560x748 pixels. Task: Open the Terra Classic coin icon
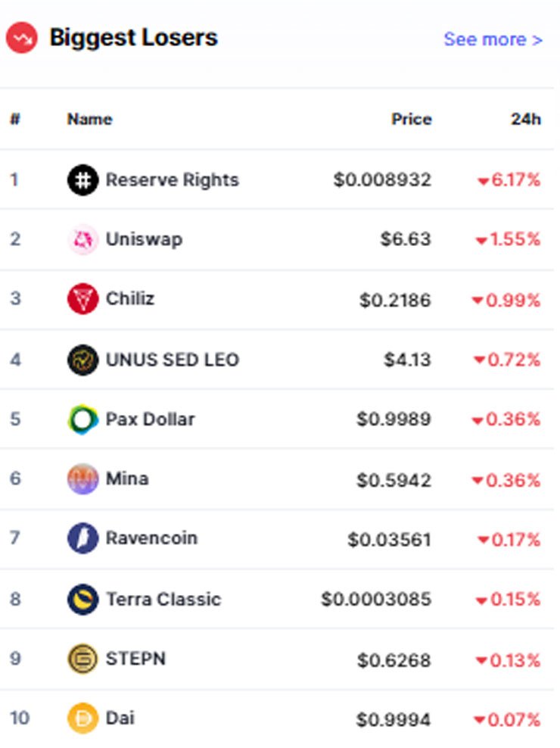coord(83,599)
